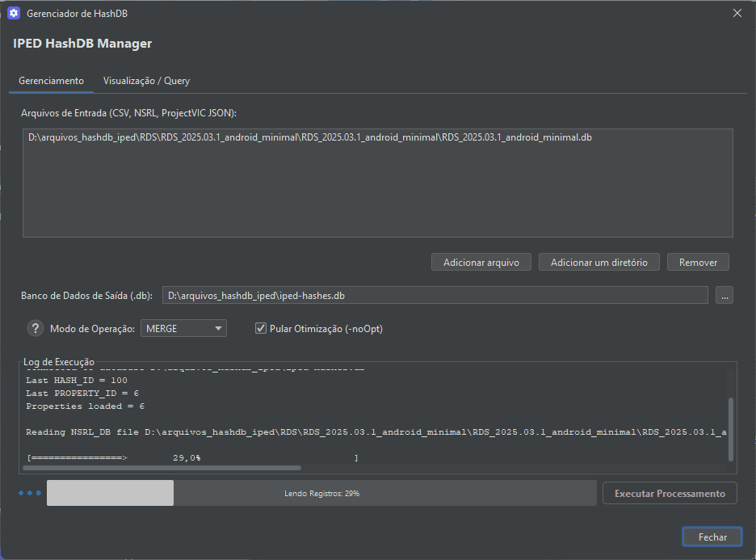Click the HashDB gear app icon in title bar

point(15,13)
